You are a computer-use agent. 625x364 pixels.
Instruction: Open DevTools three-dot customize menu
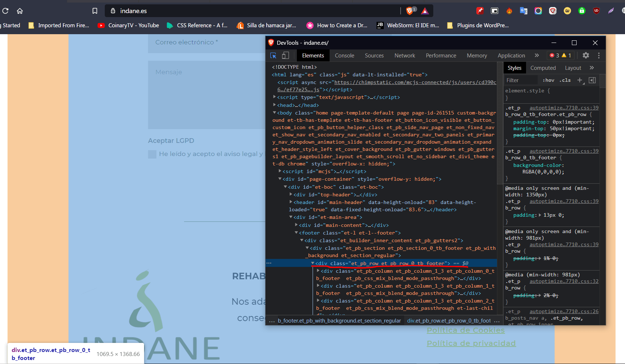599,55
